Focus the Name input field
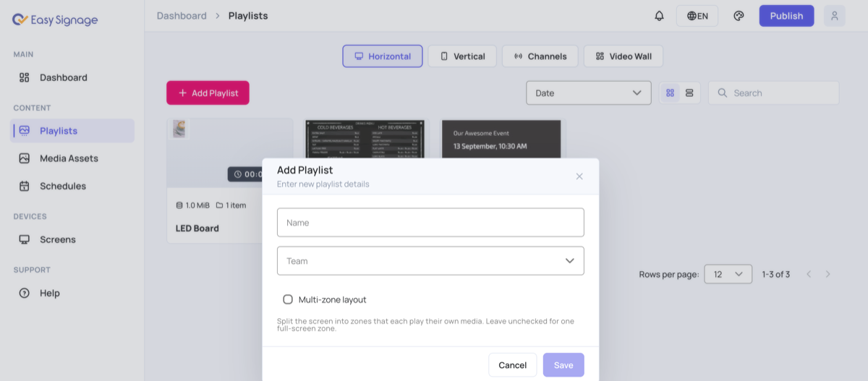The image size is (868, 381). click(430, 223)
